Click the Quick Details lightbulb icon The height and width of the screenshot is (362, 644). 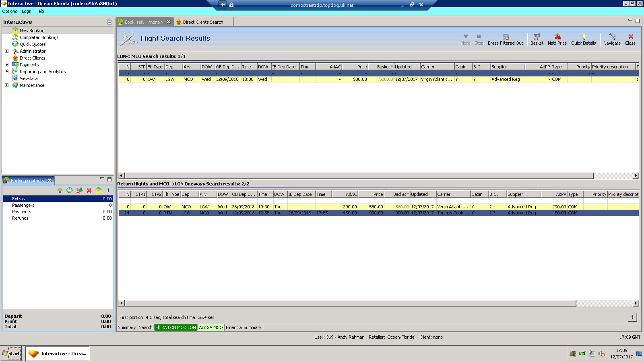[x=584, y=37]
